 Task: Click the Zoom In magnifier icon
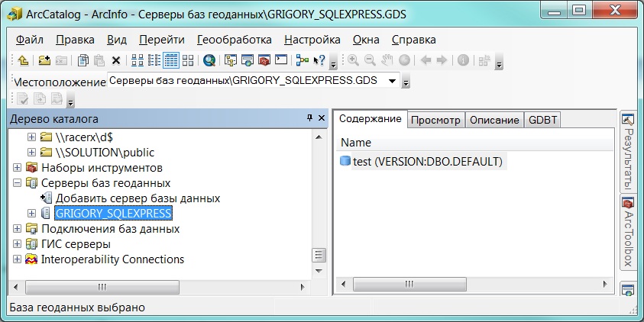tap(353, 61)
